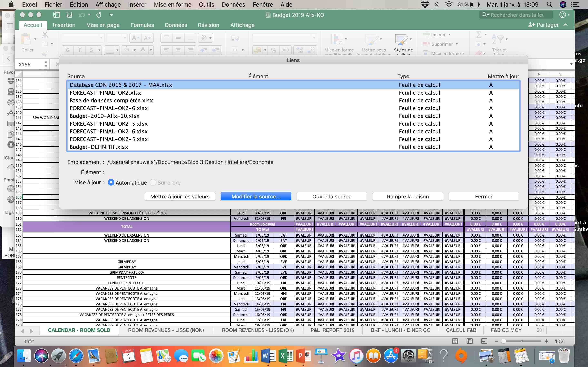Expand the formula bar dropdown arrow
The width and height of the screenshot is (588, 367).
571,64
